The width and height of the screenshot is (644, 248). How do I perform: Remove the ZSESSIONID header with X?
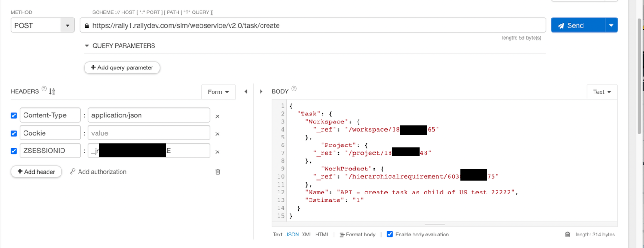(217, 152)
